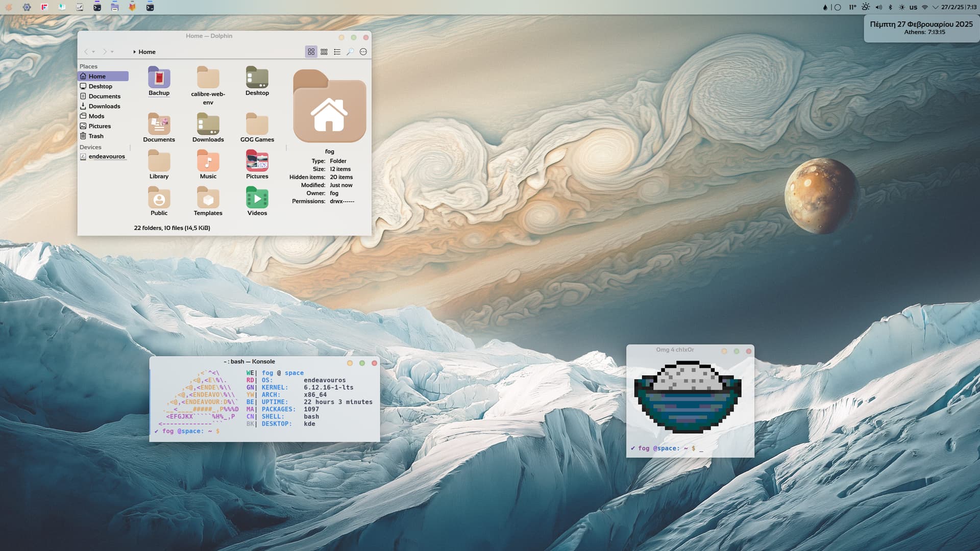
Task: Click the PACKAGES value 1097 in Konsole
Action: click(x=311, y=409)
